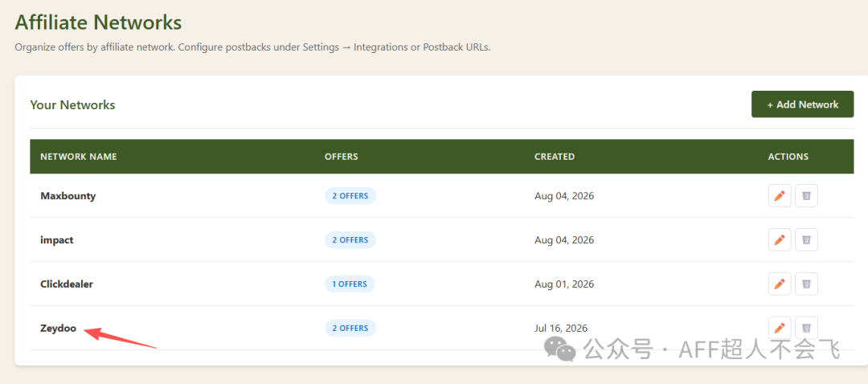Screen dimensions: 868x384
Task: Select the Clickdealer network name
Action: click(x=67, y=284)
